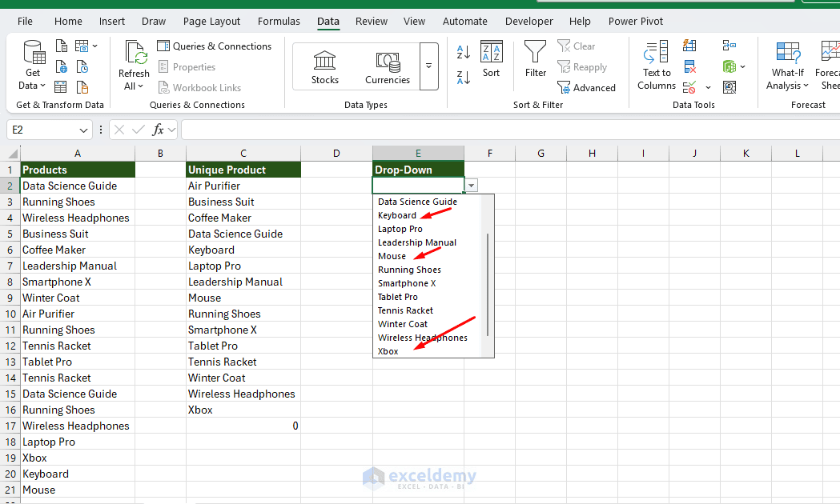This screenshot has height=504, width=840.
Task: Choose Winter Coat from the drop-down list
Action: click(x=402, y=324)
